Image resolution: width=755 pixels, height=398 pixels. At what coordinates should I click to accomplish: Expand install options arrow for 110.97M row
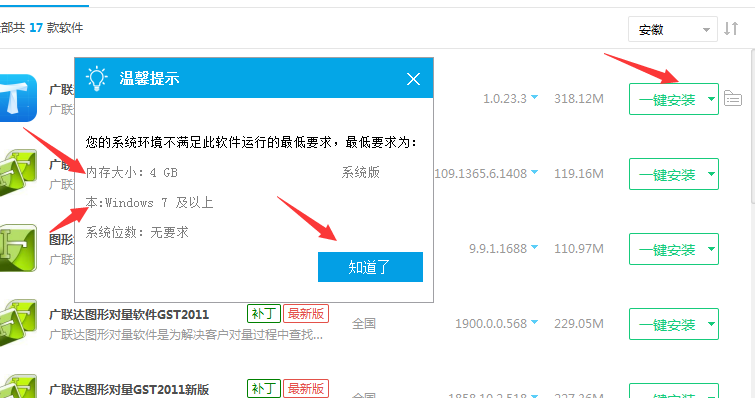(x=711, y=249)
